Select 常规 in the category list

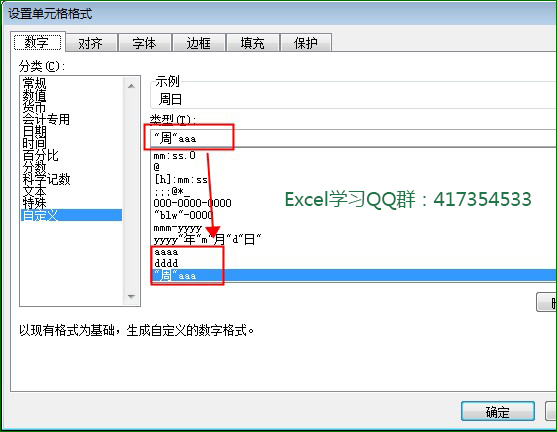pos(71,83)
